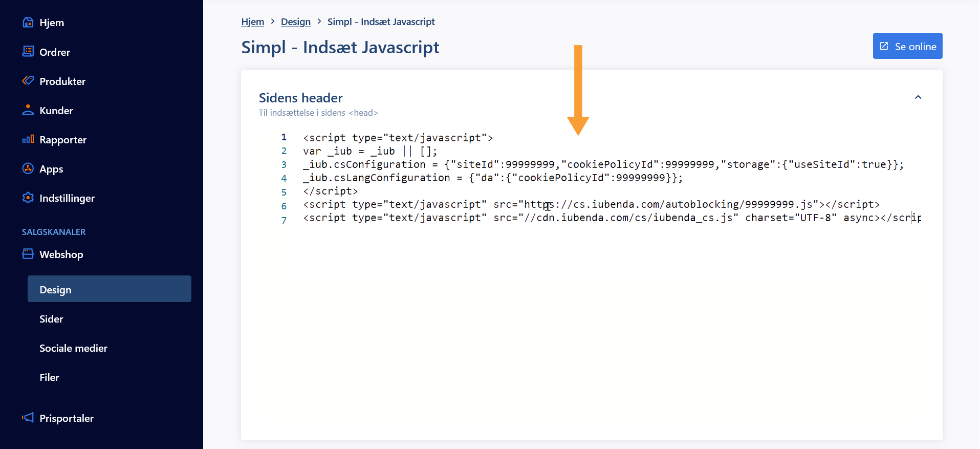Click the Prisportaler megaphone icon
Screen dimensions: 980x449
28,418
